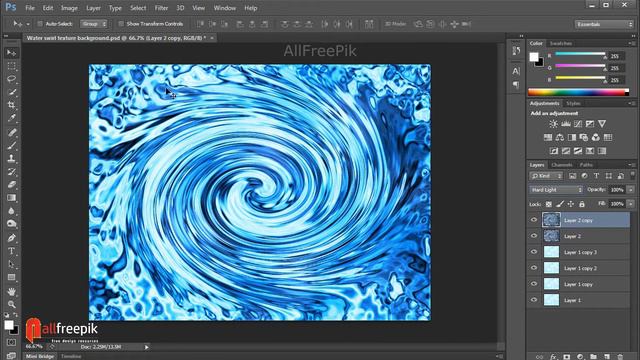Image resolution: width=640 pixels, height=360 pixels.
Task: Open the Timeline panel tab
Action: [x=71, y=356]
